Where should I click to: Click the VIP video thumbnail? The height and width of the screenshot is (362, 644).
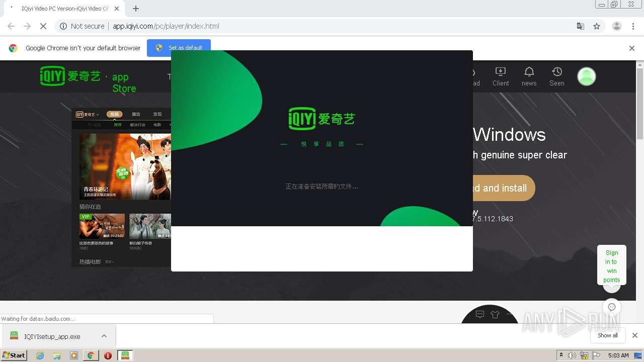tap(102, 226)
